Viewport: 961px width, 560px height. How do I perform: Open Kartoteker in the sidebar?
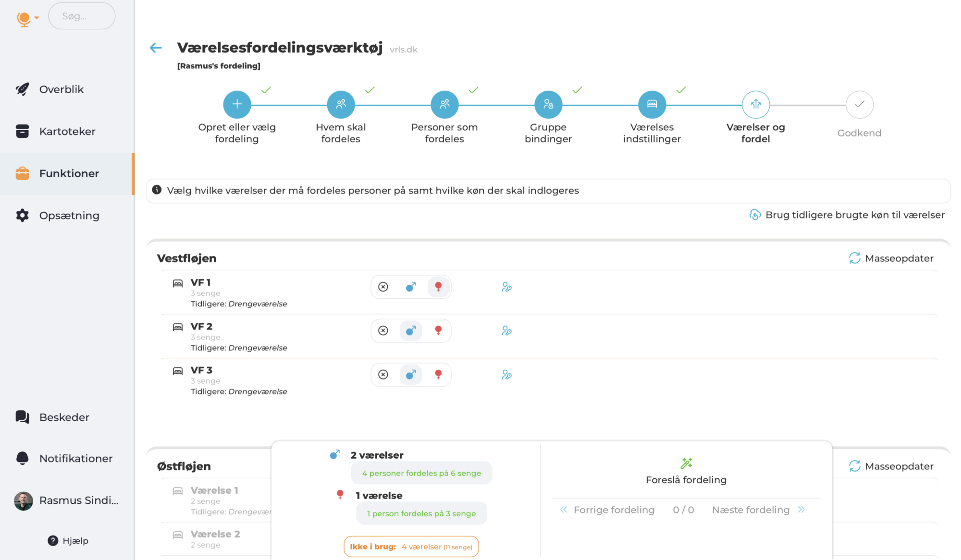(x=67, y=132)
